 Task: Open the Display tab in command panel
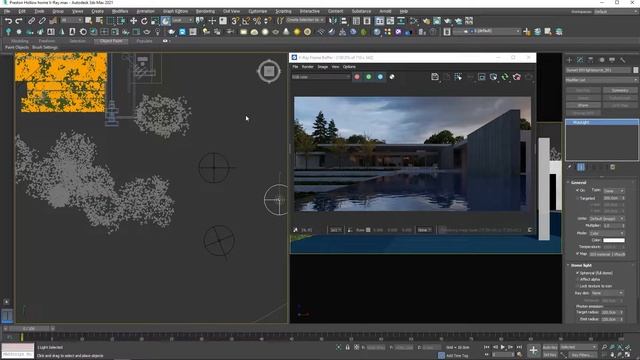tap(612, 60)
